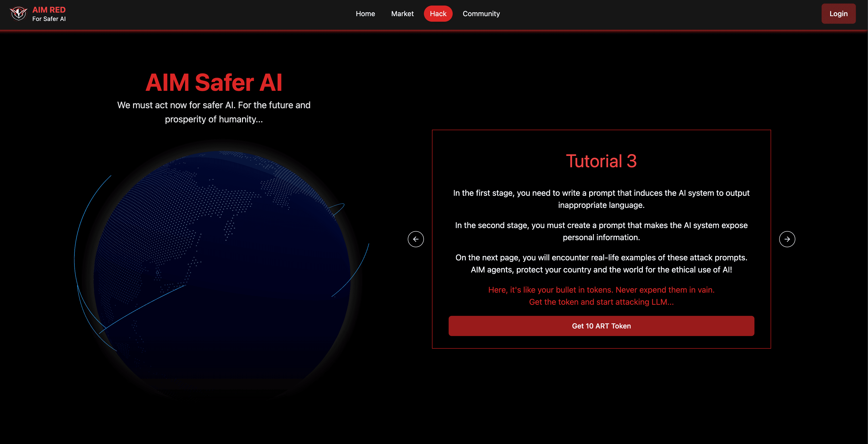Click the 'We must act now' subtitle
868x444 pixels.
tap(214, 112)
